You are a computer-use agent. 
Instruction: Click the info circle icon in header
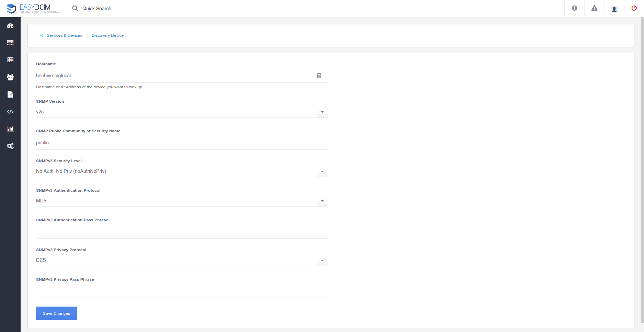(574, 8)
